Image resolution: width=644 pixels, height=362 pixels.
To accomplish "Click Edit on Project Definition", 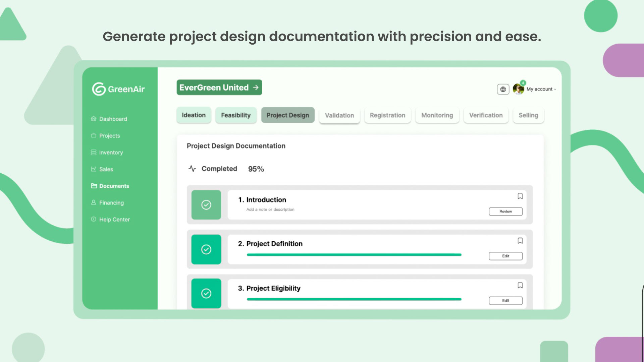I will pyautogui.click(x=505, y=256).
